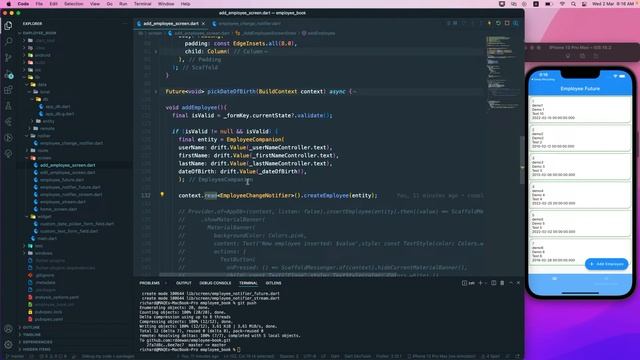The height and width of the screenshot is (360, 640).
Task: Open the Terminal menu
Action: (142, 4)
